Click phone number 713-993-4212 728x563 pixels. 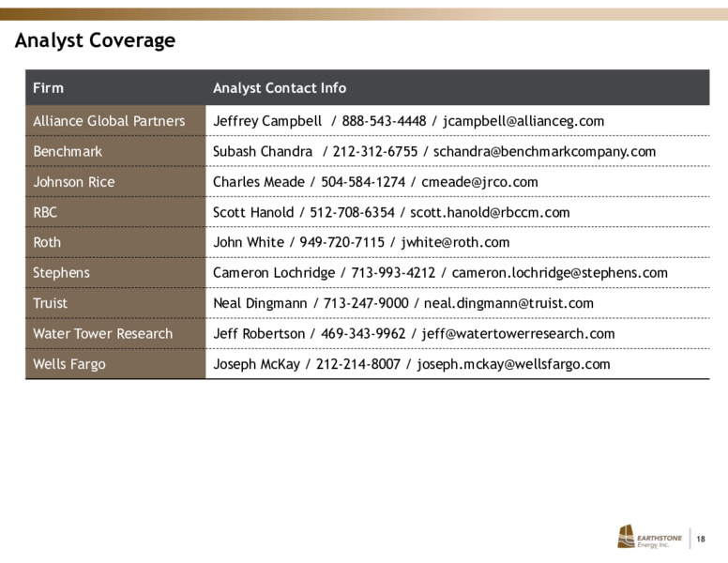tap(393, 273)
